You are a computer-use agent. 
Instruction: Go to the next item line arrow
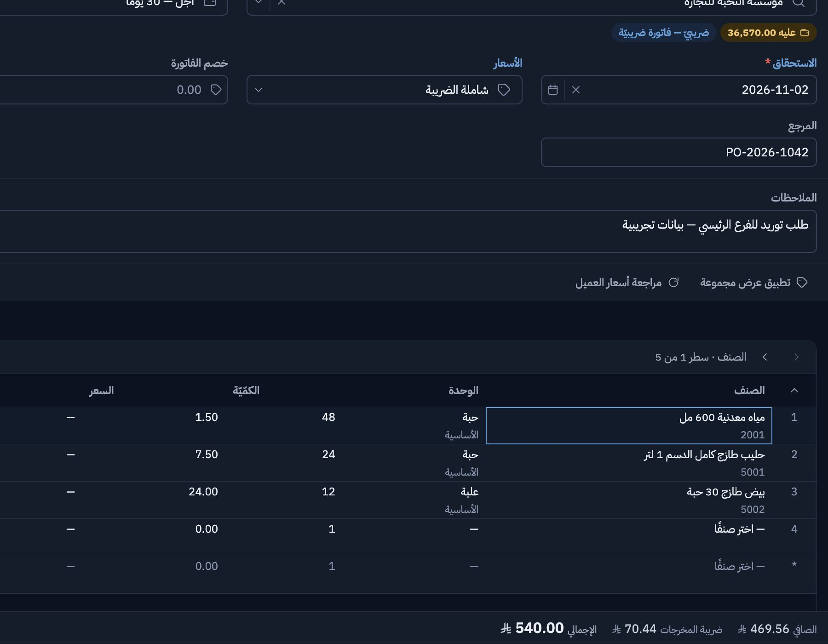pyautogui.click(x=765, y=357)
